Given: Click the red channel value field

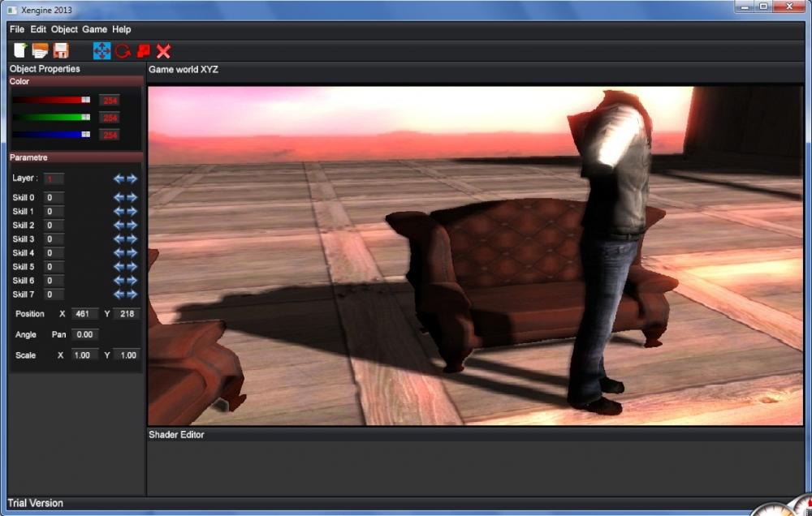Looking at the screenshot, I should click(x=110, y=101).
